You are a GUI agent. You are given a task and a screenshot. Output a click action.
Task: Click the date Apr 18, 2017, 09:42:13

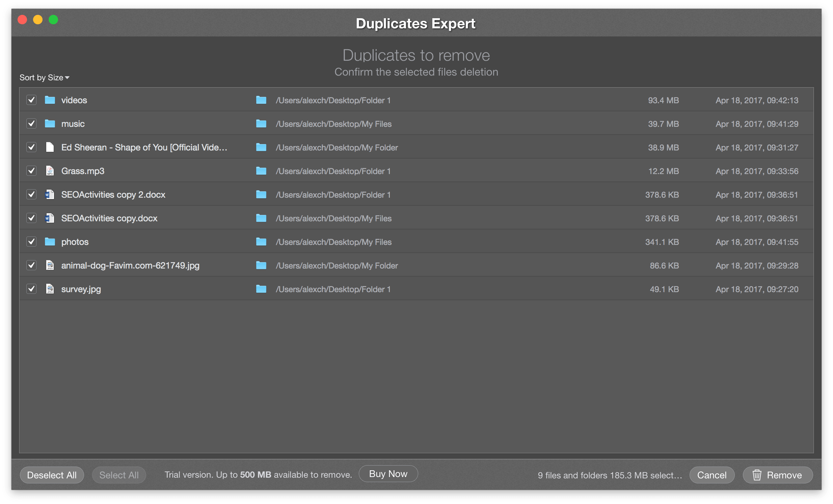tap(757, 100)
